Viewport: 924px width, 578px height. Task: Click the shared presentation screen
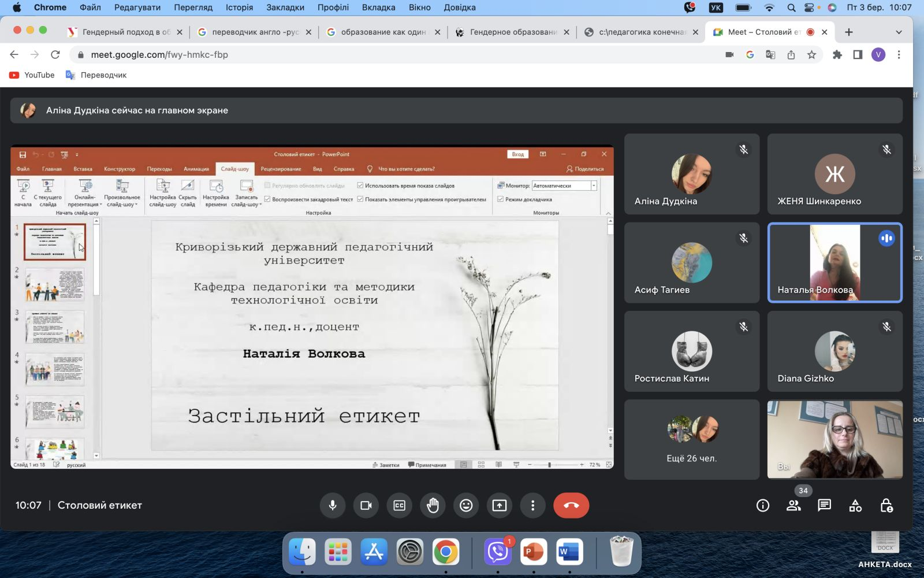312,307
